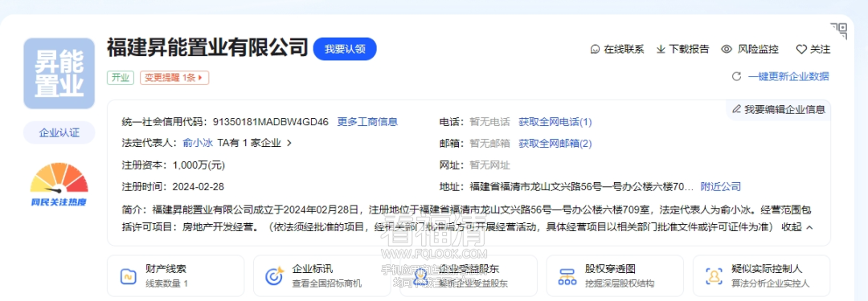Click 一键更新企业数据 link

point(788,76)
